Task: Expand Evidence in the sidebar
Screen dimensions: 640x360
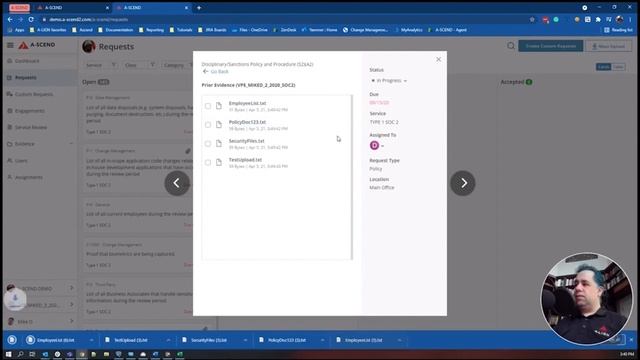Action: click(40, 144)
